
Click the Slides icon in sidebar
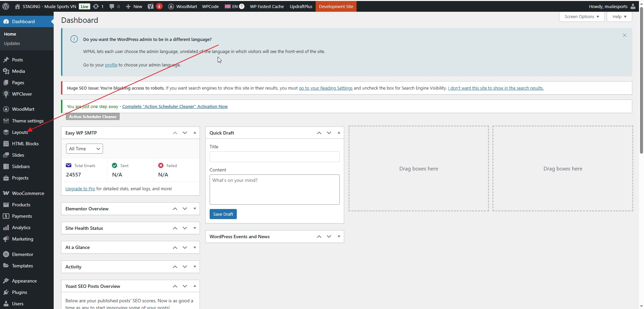(6, 155)
